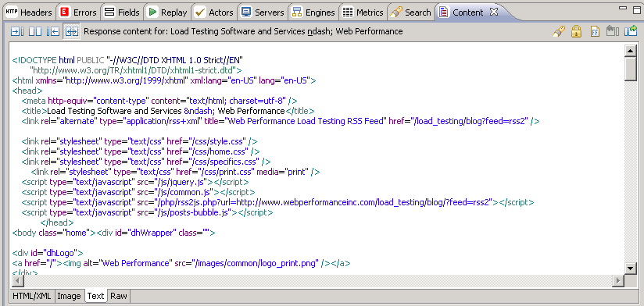Click the /php/rss2js.php script line
The image size is (644, 306).
tap(277, 203)
